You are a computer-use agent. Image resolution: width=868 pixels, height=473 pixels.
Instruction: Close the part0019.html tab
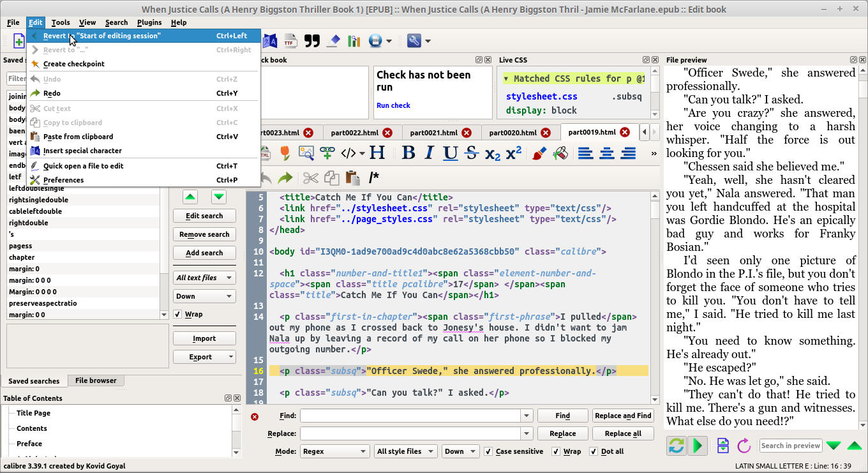tap(625, 133)
